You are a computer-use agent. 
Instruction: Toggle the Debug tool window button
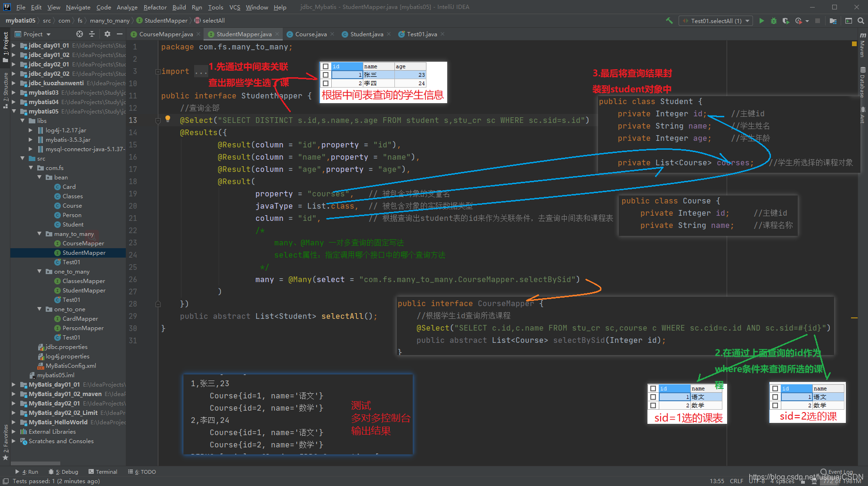pyautogui.click(x=64, y=472)
